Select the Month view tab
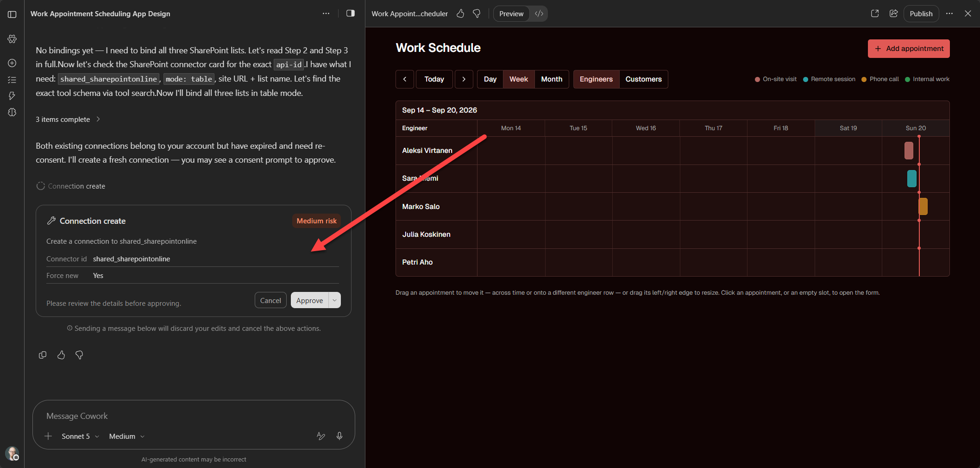980x468 pixels. point(552,79)
